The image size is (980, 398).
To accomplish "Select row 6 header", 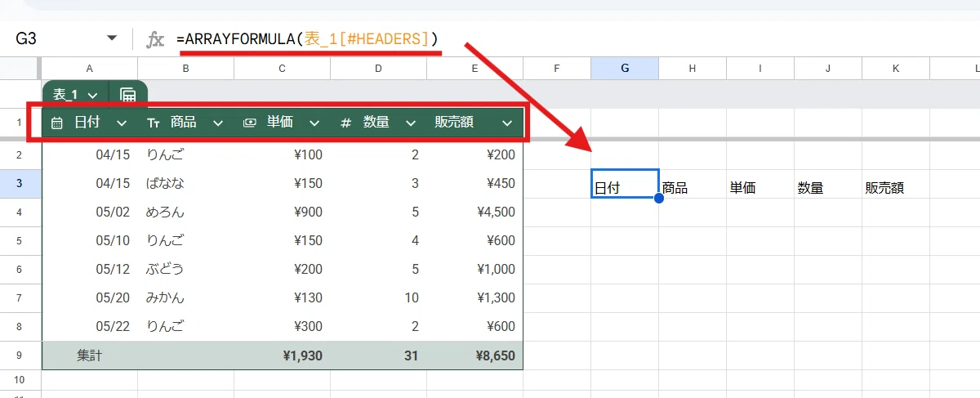I will 20,269.
